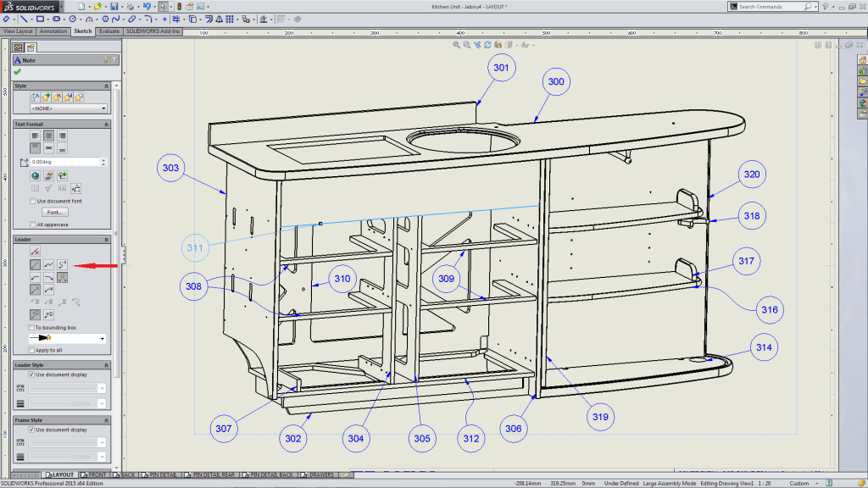This screenshot has width=868, height=488.
Task: Click balloon 301 in the drawing
Action: click(501, 68)
